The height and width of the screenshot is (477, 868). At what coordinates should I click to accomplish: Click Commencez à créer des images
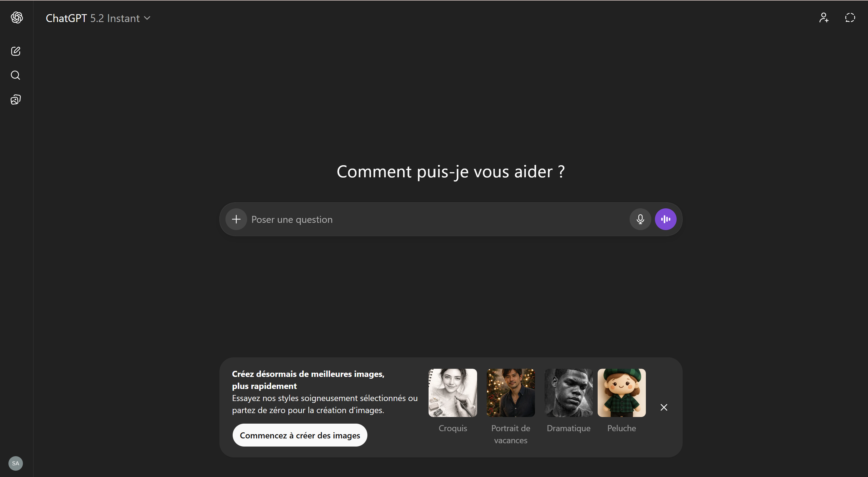tap(300, 435)
